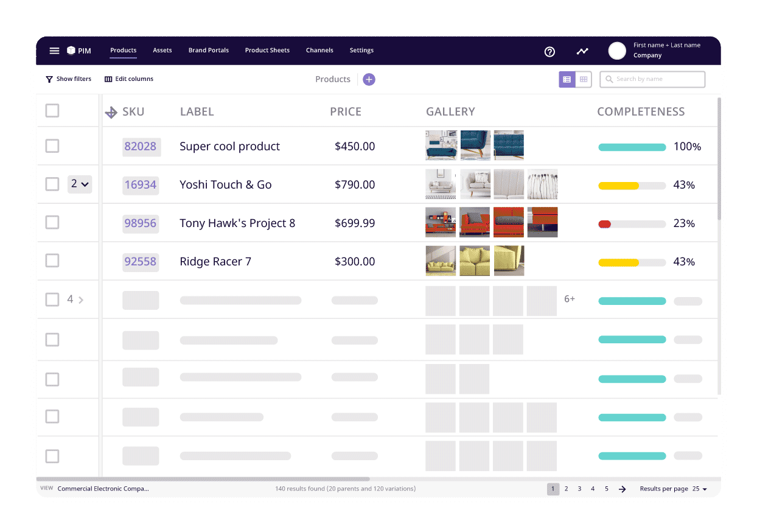Select the checkbox for Super cool product
The width and height of the screenshot is (757, 532).
[x=52, y=145]
